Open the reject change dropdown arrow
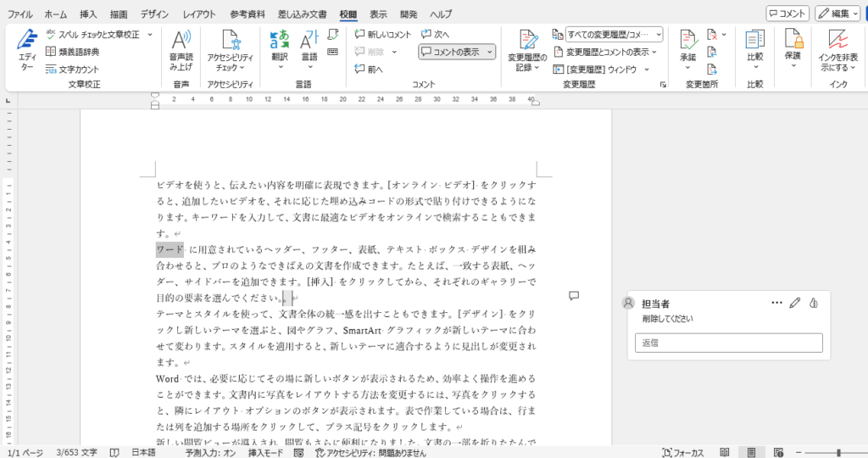The width and height of the screenshot is (868, 458). click(724, 34)
